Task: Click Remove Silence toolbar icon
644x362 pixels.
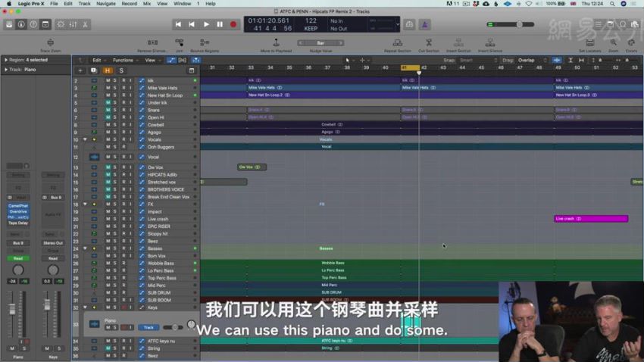Action: [152, 42]
